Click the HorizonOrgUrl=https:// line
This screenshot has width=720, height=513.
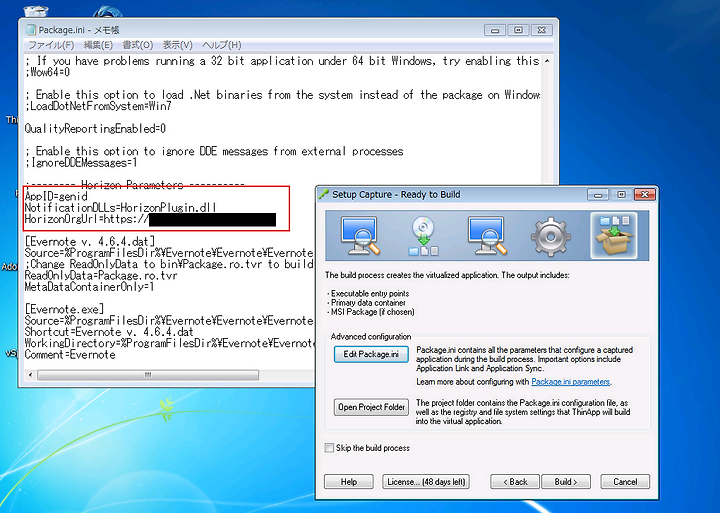[87, 219]
